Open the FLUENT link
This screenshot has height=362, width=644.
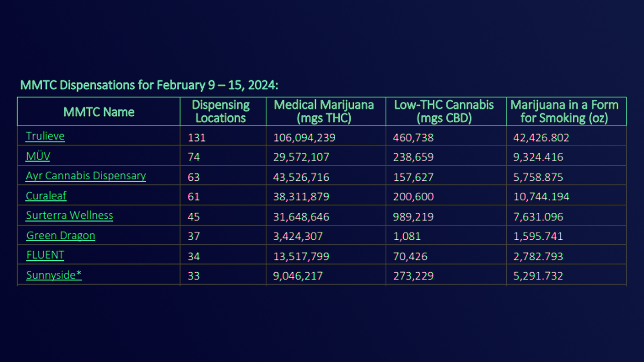(45, 255)
